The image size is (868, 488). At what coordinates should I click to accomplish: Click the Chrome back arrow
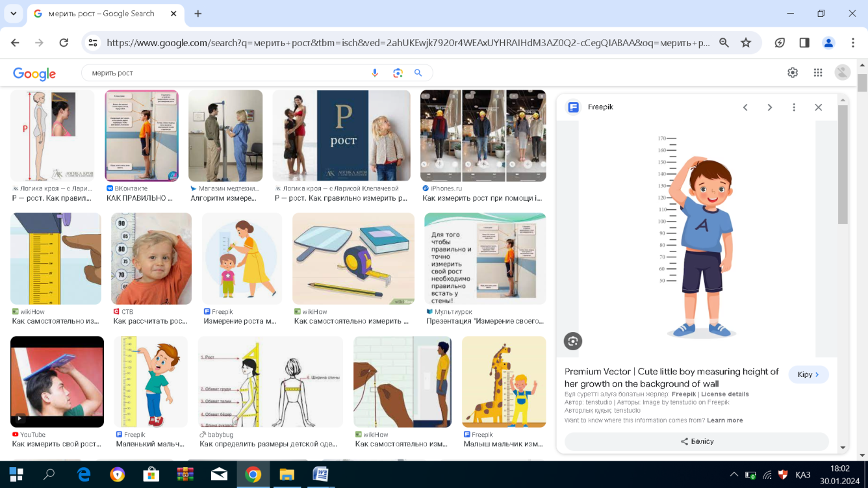click(15, 42)
